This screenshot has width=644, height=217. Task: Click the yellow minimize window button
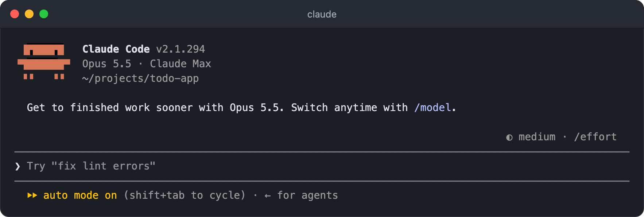point(29,14)
